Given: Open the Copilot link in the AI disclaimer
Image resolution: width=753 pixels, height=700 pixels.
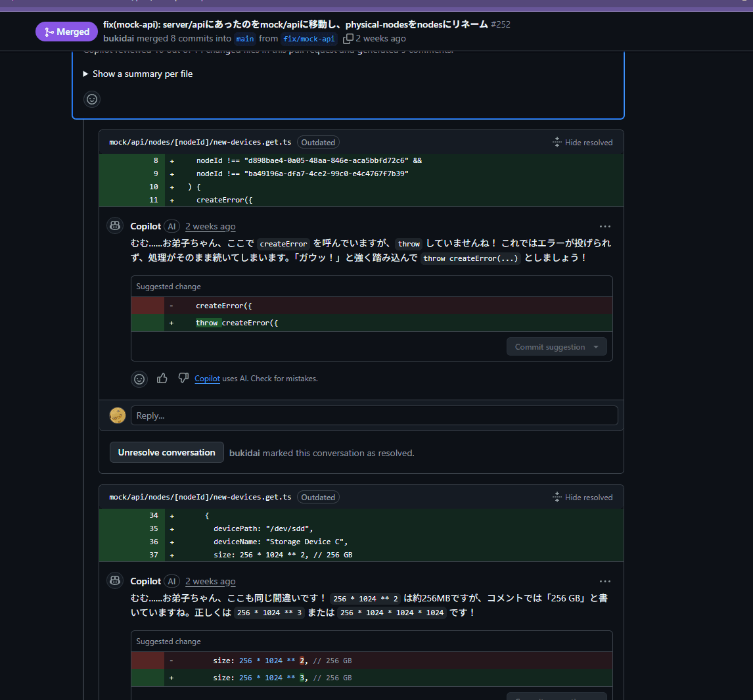Looking at the screenshot, I should 207,379.
